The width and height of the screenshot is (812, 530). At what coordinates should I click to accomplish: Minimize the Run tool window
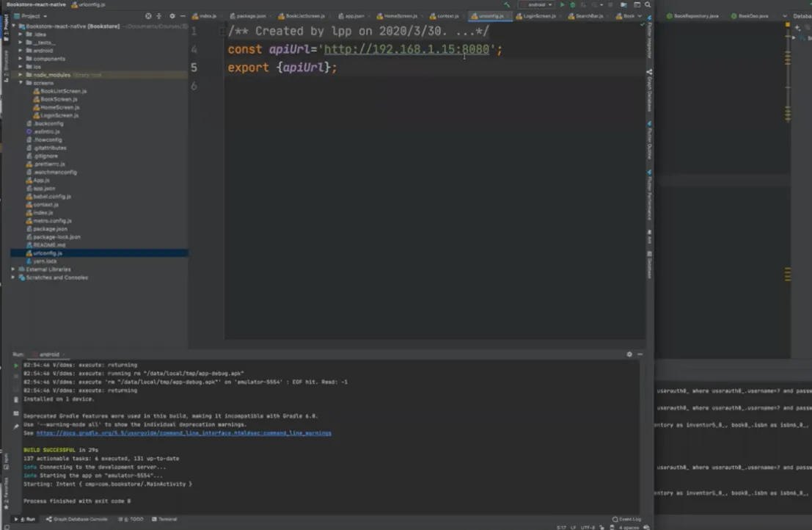[x=640, y=355]
